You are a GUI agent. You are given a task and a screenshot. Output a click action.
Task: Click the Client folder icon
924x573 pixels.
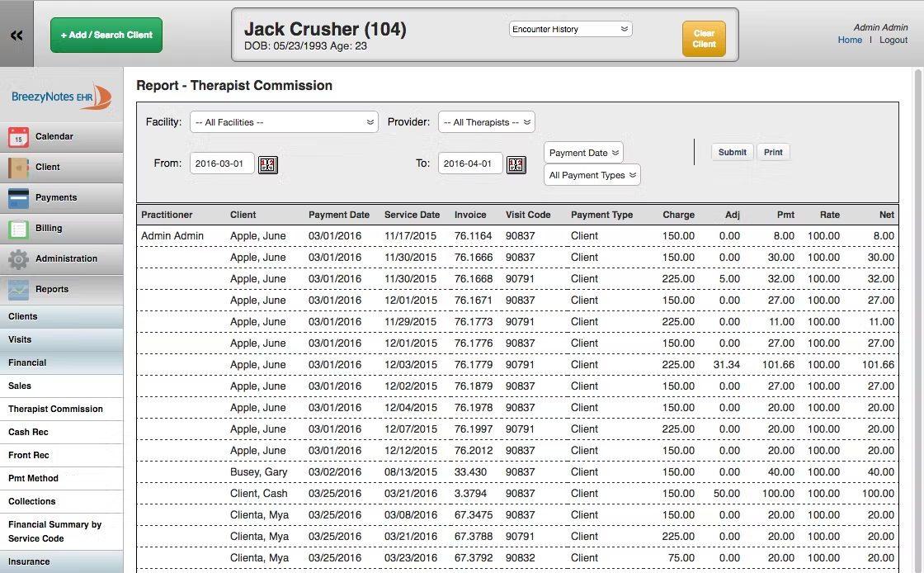[19, 168]
